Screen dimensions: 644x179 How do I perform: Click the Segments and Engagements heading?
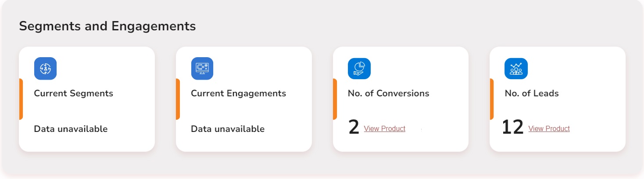[x=107, y=26]
